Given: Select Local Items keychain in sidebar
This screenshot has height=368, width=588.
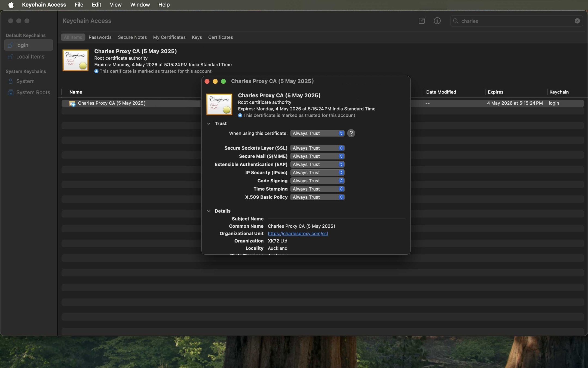Looking at the screenshot, I should (x=28, y=57).
